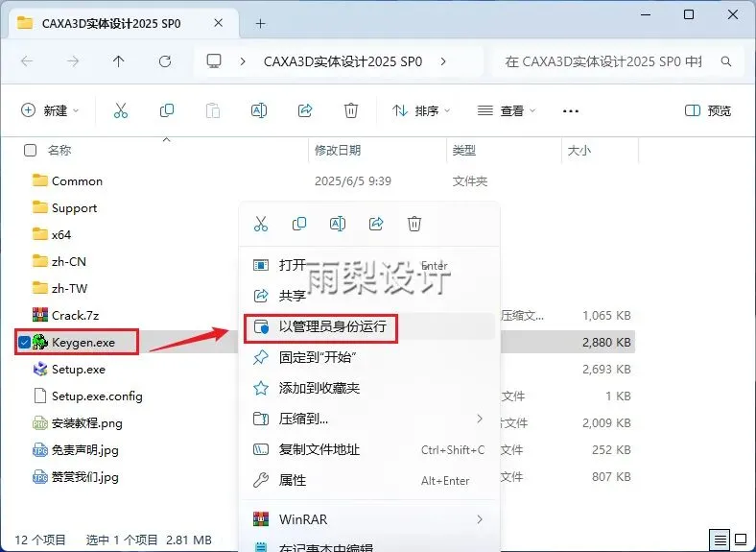Screen dimensions: 756x552
Task: Open the 排序 sort dropdown
Action: [x=421, y=111]
